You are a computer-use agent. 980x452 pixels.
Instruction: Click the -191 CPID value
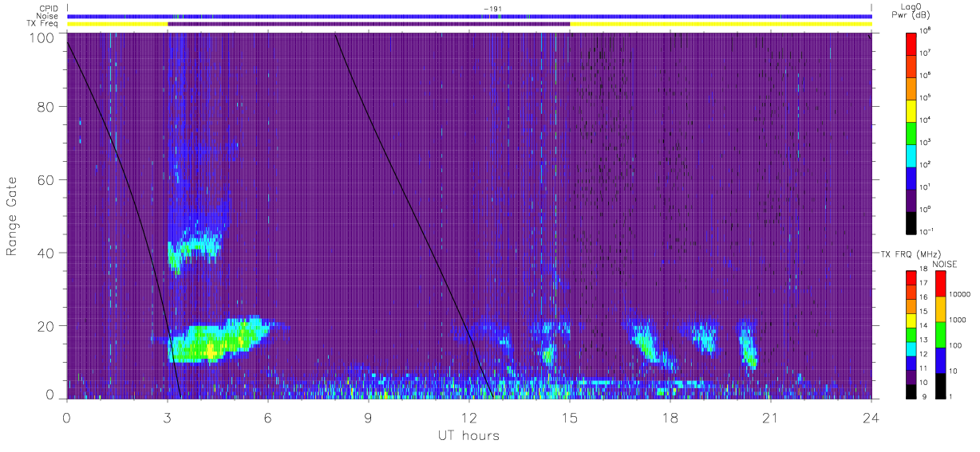pyautogui.click(x=494, y=9)
